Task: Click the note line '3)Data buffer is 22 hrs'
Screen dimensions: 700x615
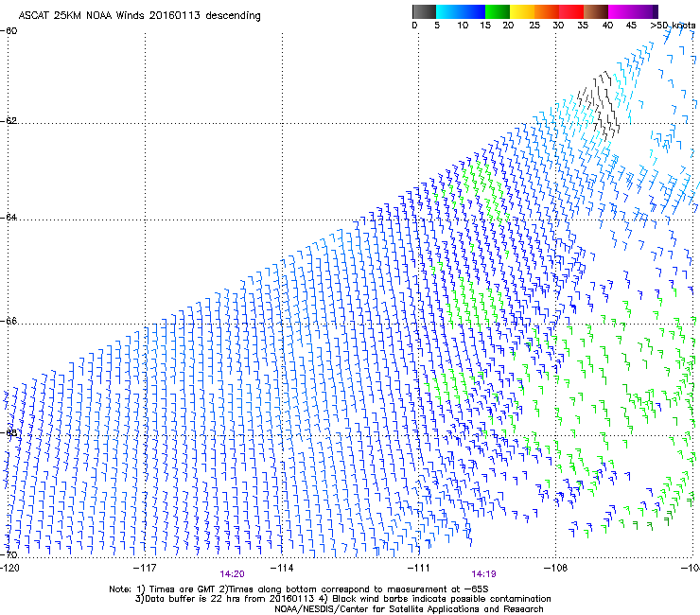Action: click(x=342, y=599)
